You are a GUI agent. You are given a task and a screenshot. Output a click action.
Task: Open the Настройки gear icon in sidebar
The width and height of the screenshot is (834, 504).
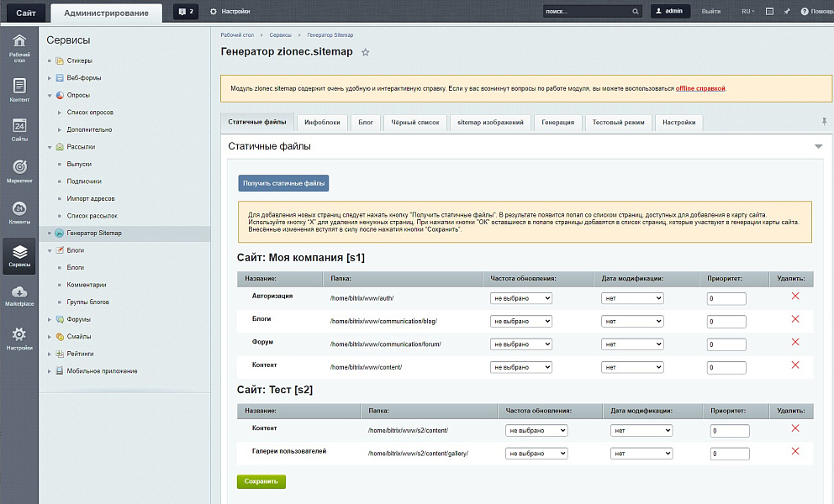(19, 339)
